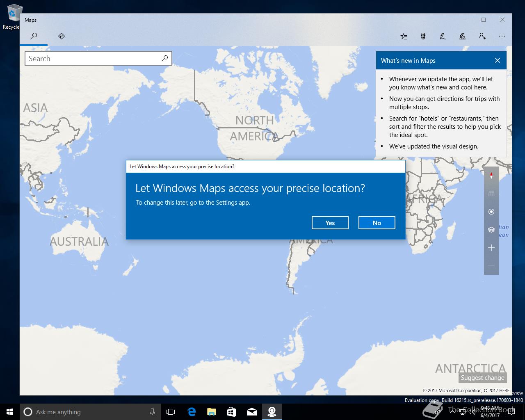The image size is (525, 420).
Task: Allow location access with Yes button
Action: coord(330,223)
